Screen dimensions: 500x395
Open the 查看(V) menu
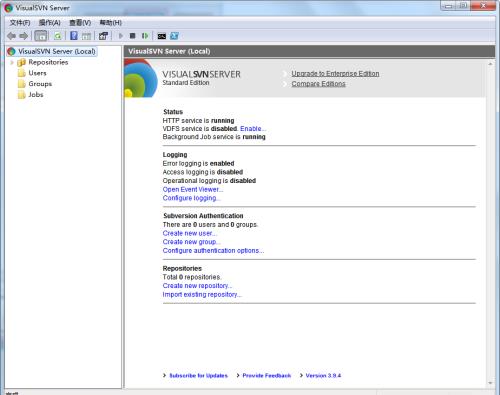click(80, 23)
